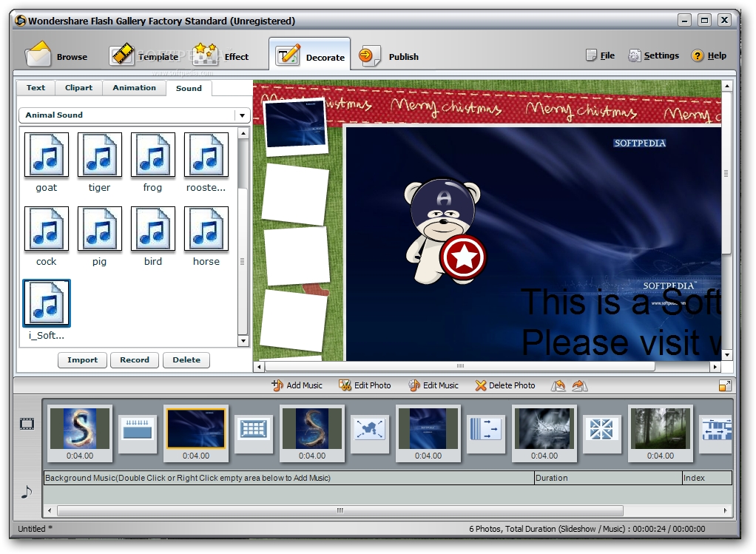Select the tiger sound file
This screenshot has width=756, height=554.
[x=99, y=163]
